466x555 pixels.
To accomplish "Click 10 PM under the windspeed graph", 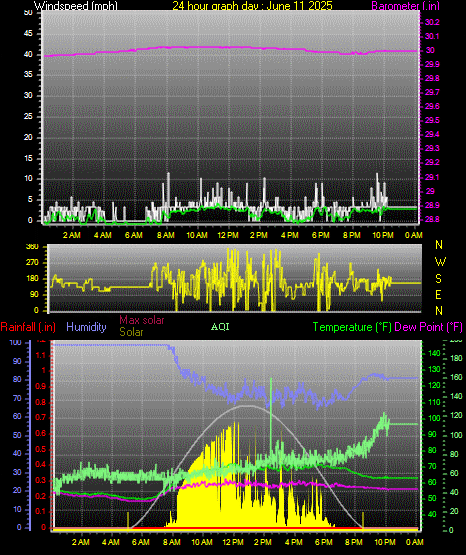I will tap(383, 235).
